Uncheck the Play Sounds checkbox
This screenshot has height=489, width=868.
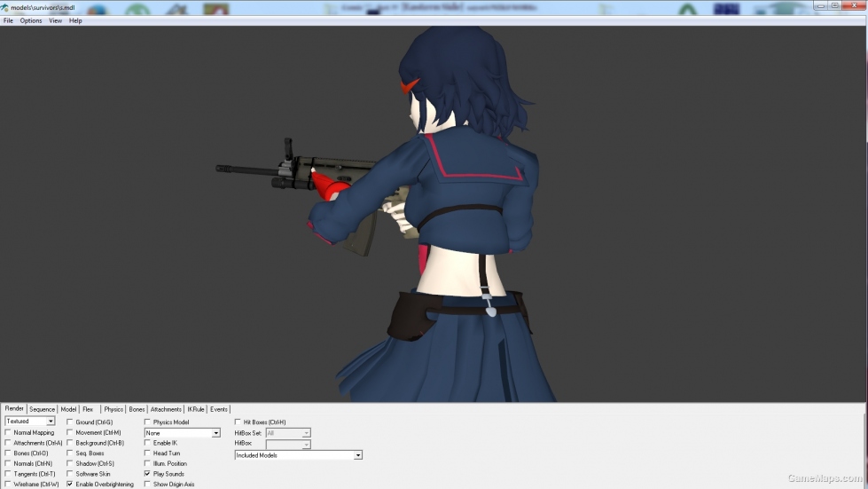pos(147,474)
